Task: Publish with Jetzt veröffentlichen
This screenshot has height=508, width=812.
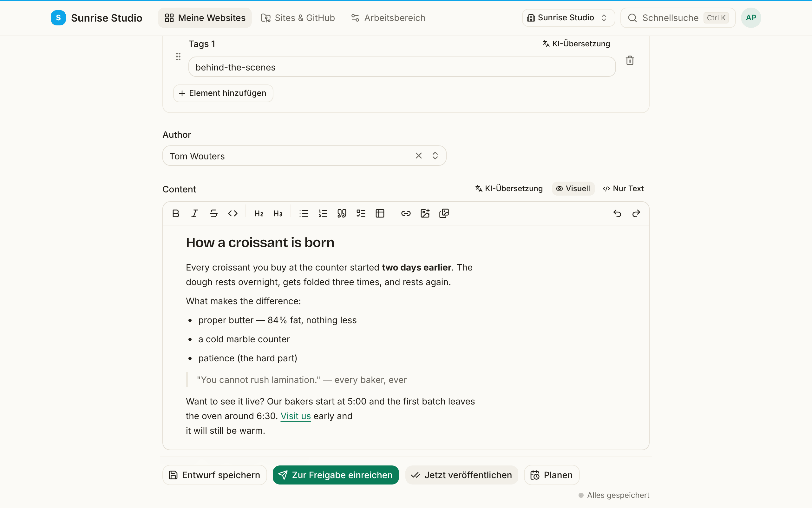Action: (462, 475)
